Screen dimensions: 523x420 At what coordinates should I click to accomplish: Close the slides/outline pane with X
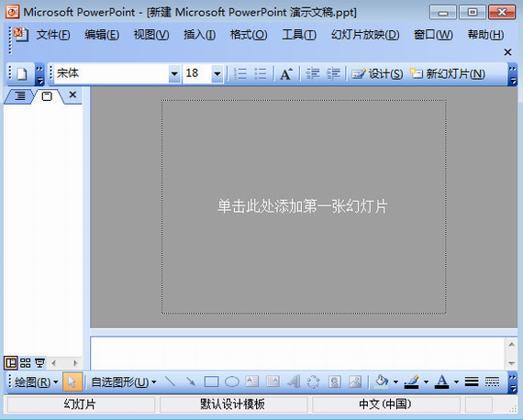tap(72, 94)
